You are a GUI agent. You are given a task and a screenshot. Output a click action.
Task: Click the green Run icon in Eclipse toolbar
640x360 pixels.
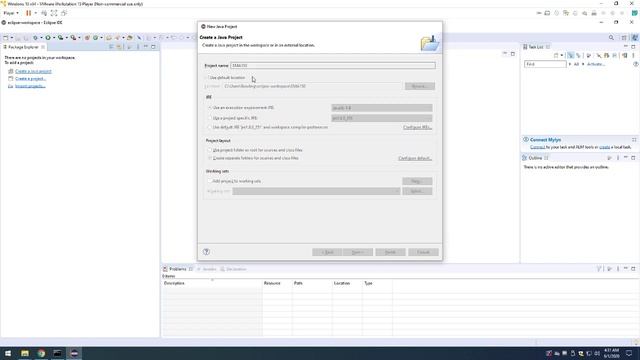(x=48, y=38)
